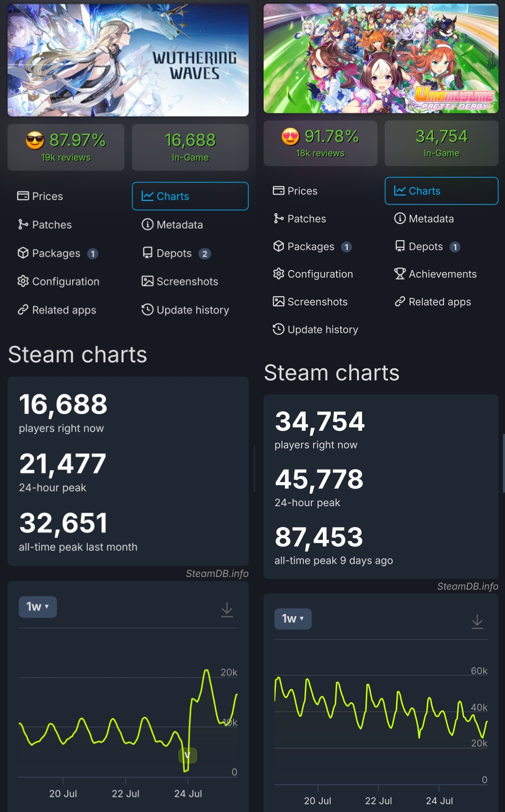Click the V event marker on chart
505x812 pixels.
pos(188,756)
